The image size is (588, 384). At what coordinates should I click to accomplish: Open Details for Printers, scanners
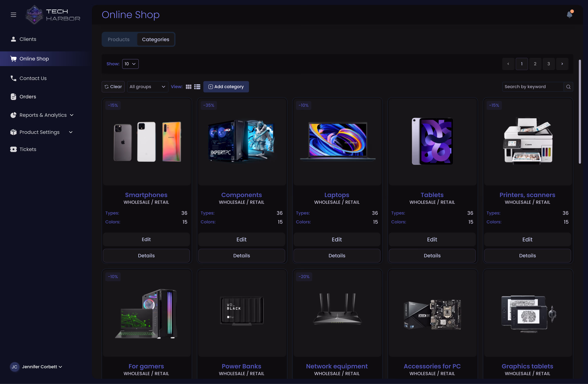527,256
